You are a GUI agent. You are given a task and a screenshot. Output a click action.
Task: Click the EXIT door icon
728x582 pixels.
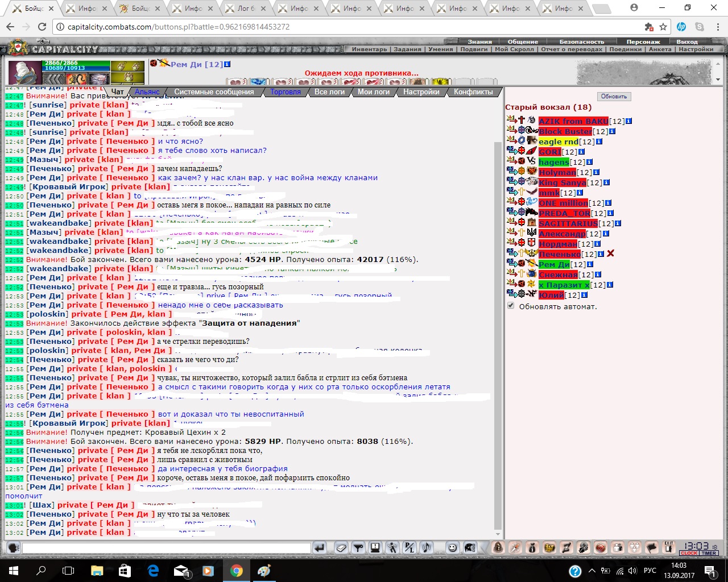669,547
